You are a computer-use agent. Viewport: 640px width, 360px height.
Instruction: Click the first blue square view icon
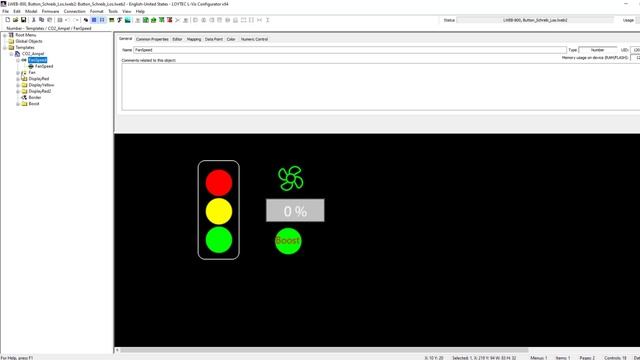[94, 20]
